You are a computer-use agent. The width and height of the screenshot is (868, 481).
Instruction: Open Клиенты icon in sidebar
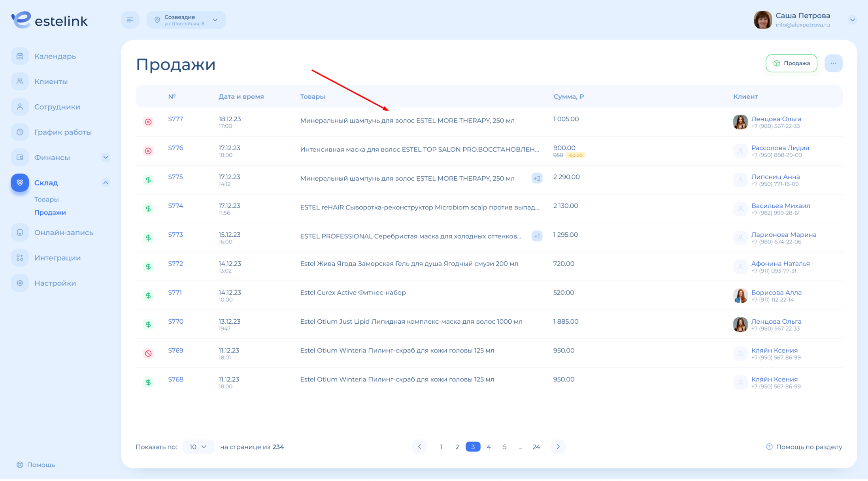pos(20,81)
